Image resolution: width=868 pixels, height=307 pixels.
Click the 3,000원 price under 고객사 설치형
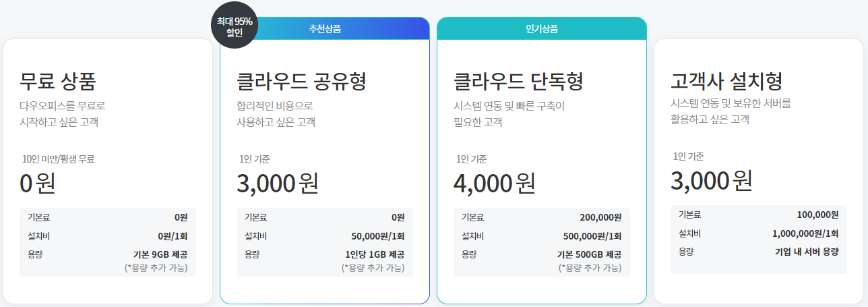(x=712, y=180)
